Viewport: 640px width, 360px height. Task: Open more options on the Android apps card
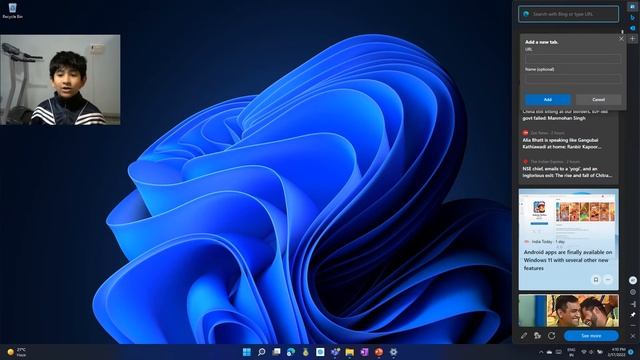[x=608, y=280]
